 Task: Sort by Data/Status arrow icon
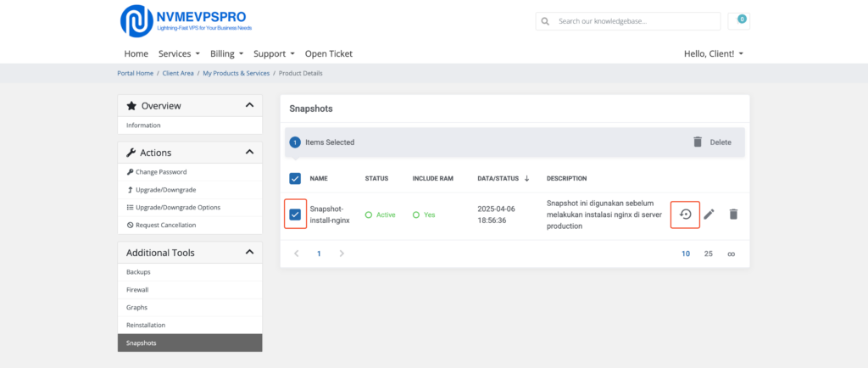pyautogui.click(x=526, y=179)
